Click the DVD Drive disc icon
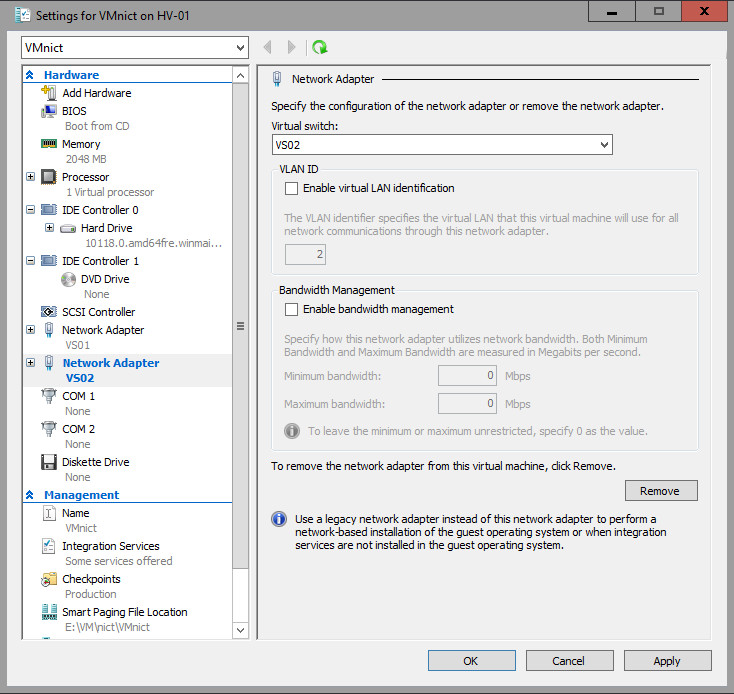The height and width of the screenshot is (694, 734). coord(68,279)
